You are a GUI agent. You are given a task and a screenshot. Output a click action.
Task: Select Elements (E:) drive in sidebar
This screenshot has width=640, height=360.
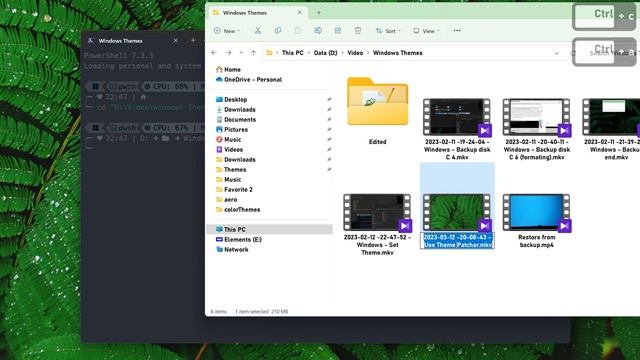[239, 240]
